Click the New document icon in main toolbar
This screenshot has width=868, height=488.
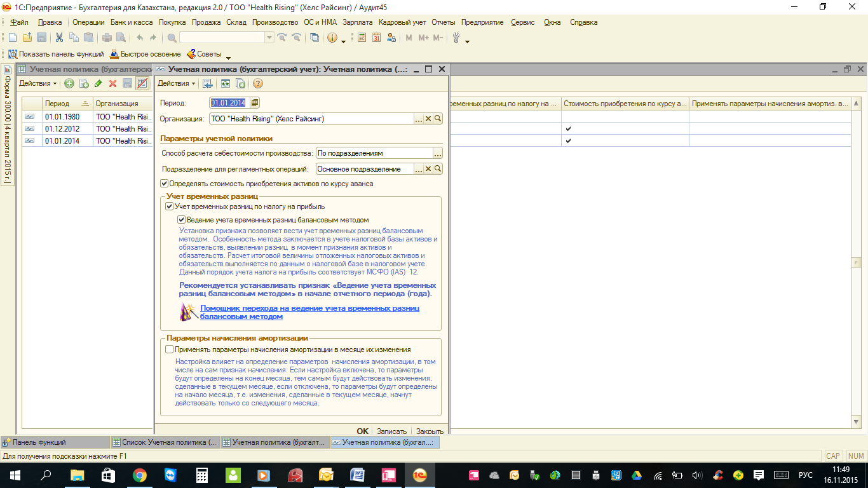(12, 38)
